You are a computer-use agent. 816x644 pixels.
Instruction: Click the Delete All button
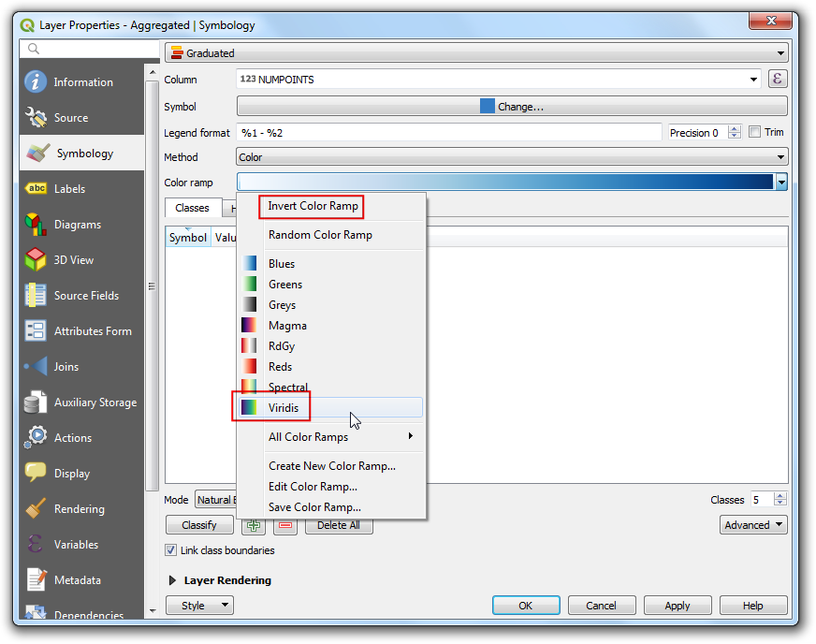(x=339, y=525)
